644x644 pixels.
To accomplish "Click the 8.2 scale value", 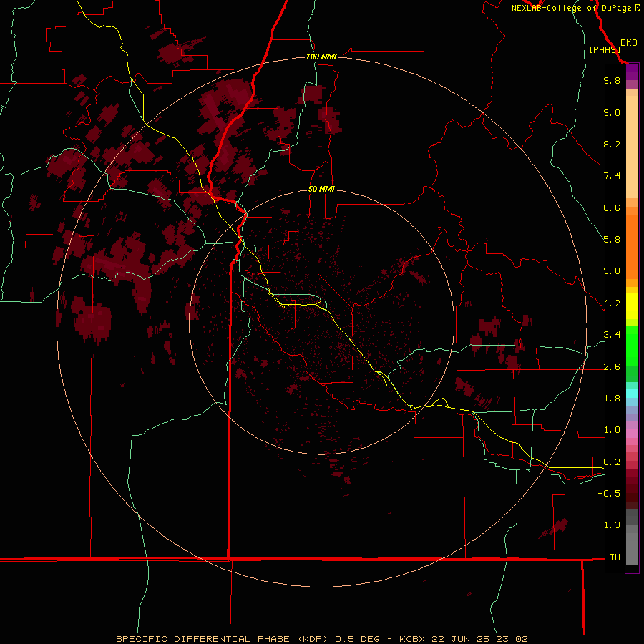I will pyautogui.click(x=612, y=144).
